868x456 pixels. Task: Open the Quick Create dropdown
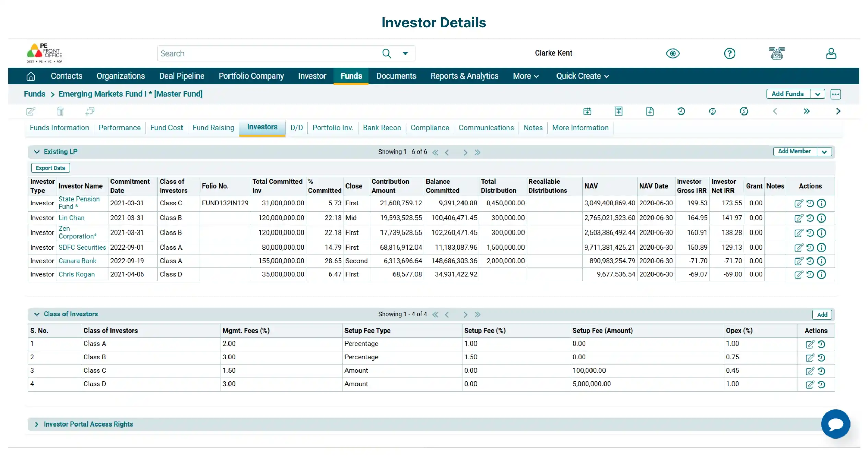click(582, 76)
